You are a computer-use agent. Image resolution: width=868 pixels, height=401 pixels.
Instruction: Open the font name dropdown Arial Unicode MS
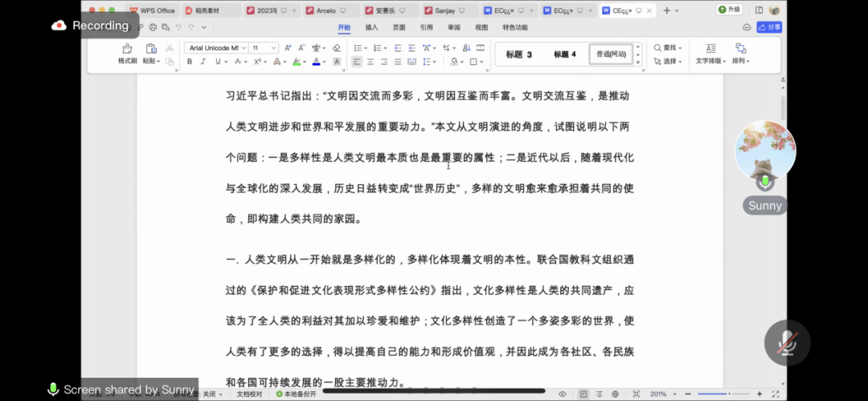coord(215,48)
